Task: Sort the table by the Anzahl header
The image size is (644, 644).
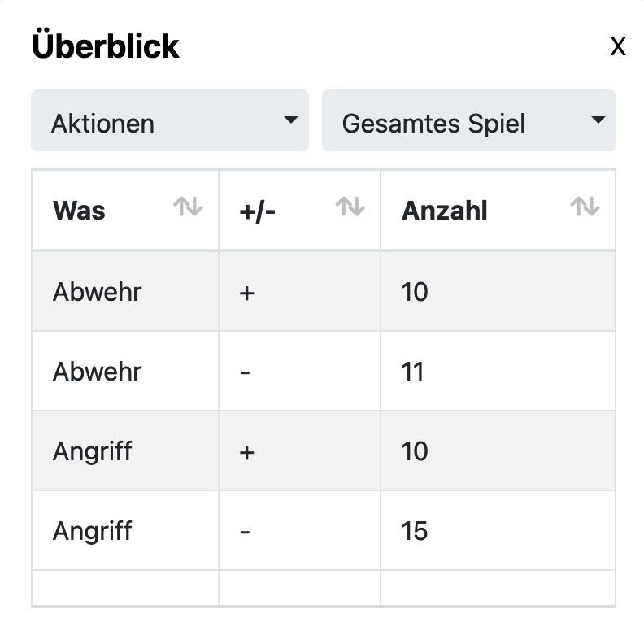Action: coord(445,211)
